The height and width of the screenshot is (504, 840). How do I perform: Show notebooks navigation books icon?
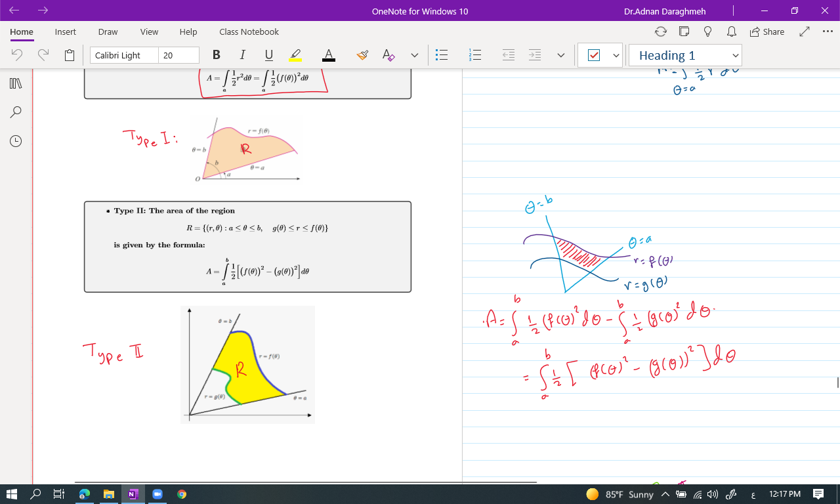click(x=16, y=83)
